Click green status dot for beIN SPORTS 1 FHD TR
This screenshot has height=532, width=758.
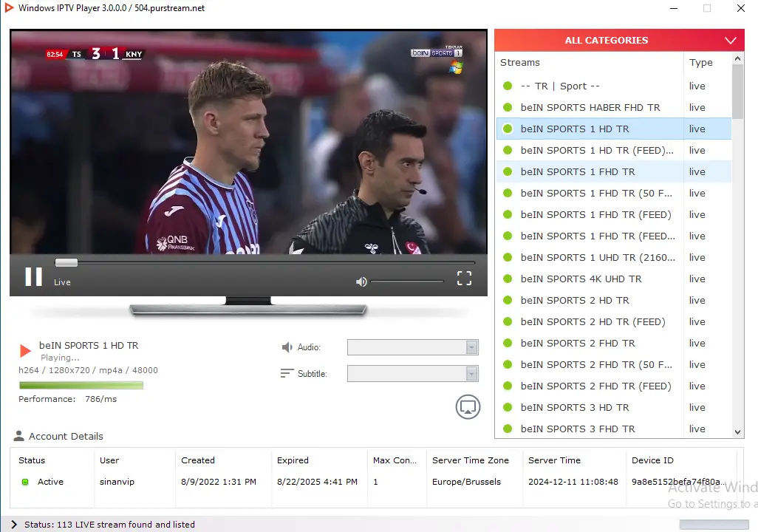tap(508, 171)
